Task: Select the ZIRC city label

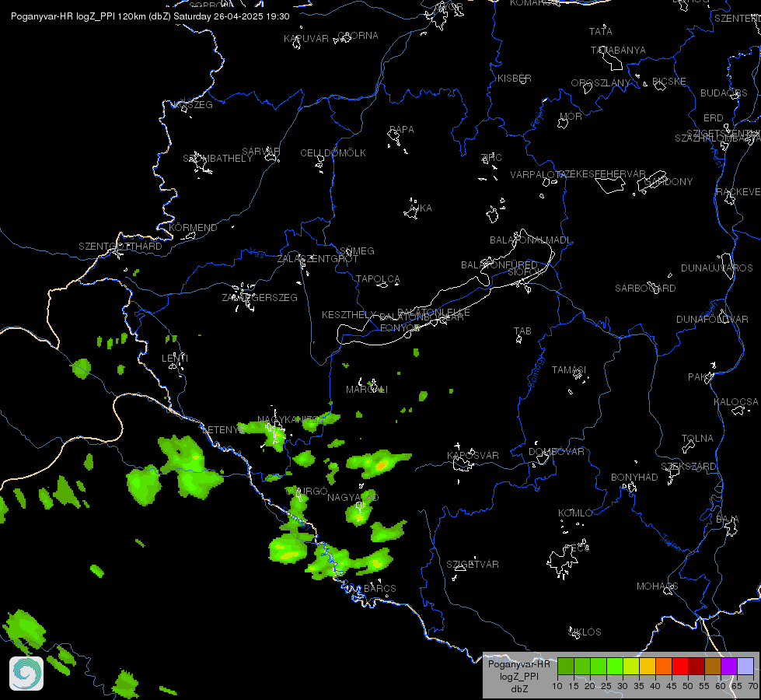Action: click(491, 157)
